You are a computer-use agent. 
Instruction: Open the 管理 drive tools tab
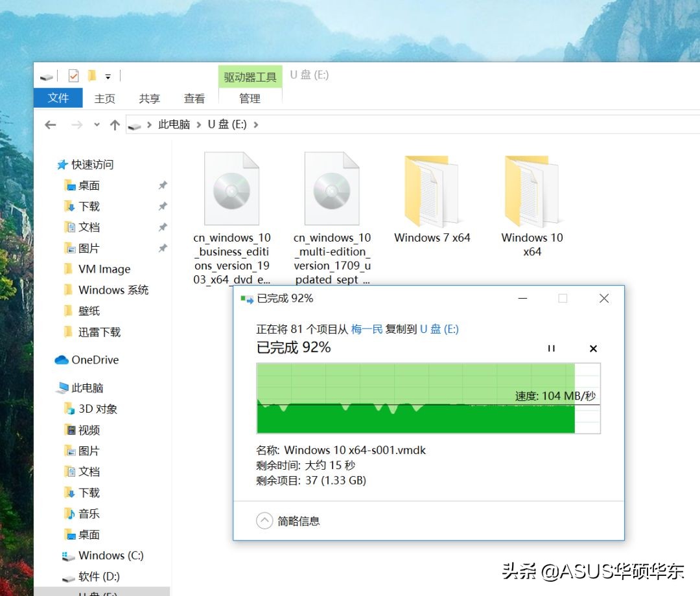point(250,98)
